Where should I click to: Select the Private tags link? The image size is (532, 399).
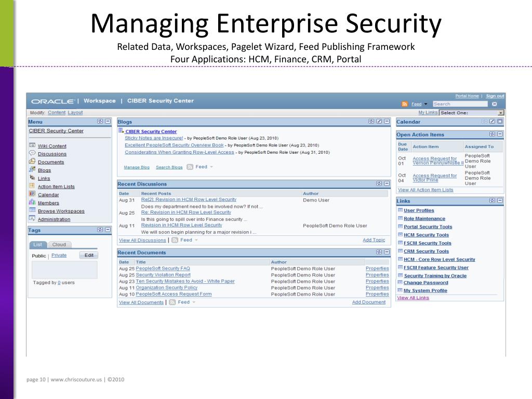pos(59,256)
